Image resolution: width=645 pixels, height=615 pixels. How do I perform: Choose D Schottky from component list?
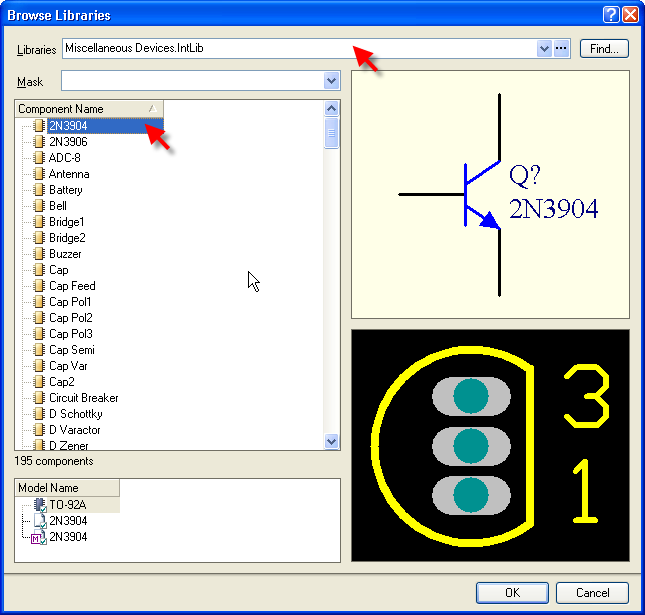(x=75, y=414)
